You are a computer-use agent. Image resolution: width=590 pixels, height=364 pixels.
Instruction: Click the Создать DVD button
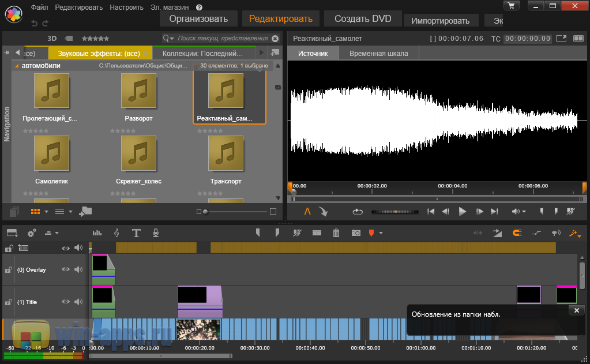pyautogui.click(x=363, y=18)
